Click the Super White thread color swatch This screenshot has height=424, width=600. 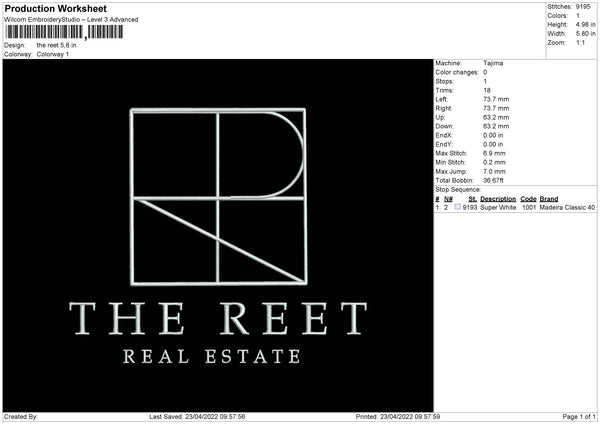click(x=457, y=207)
